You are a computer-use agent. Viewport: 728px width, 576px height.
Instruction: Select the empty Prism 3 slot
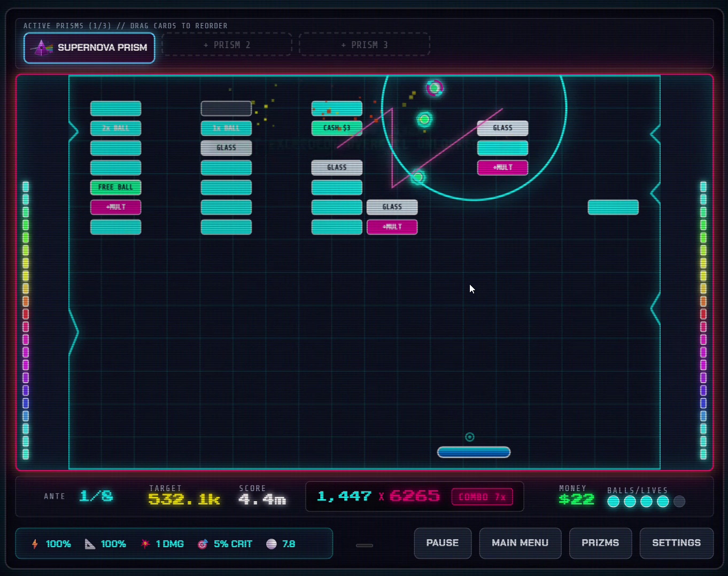click(365, 45)
